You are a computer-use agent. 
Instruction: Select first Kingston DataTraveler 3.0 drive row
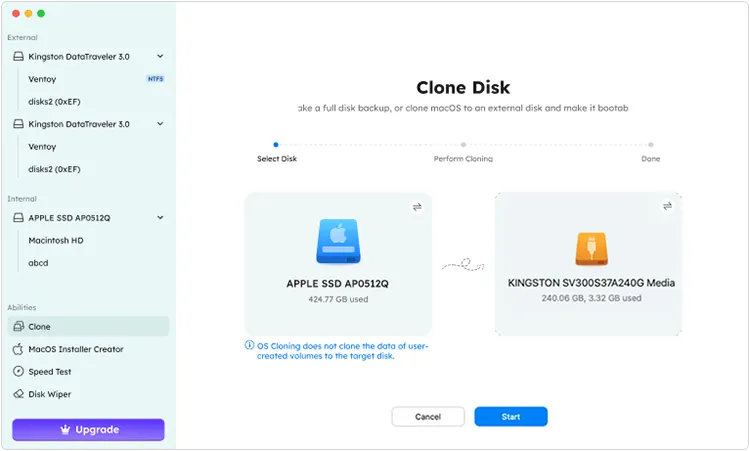tap(88, 56)
